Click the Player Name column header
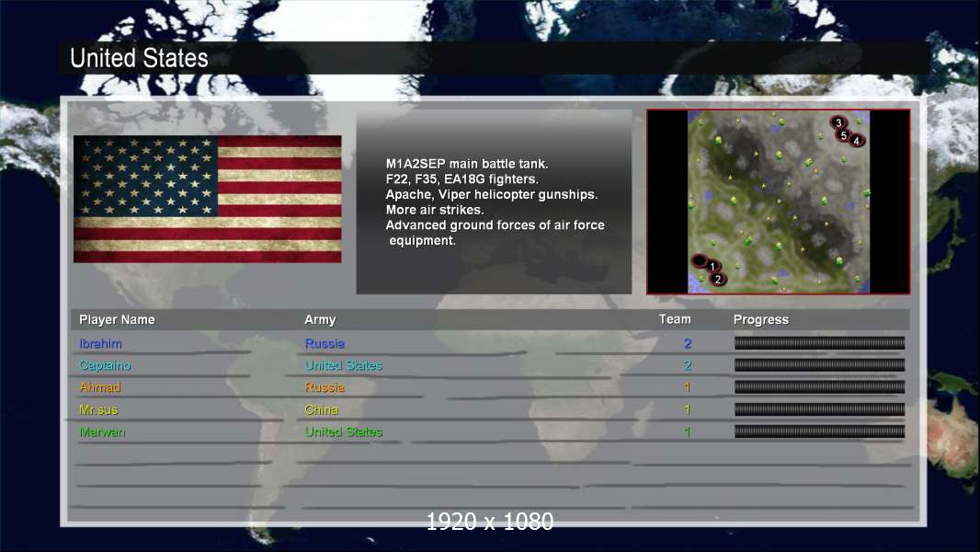The image size is (980, 552). tap(117, 319)
